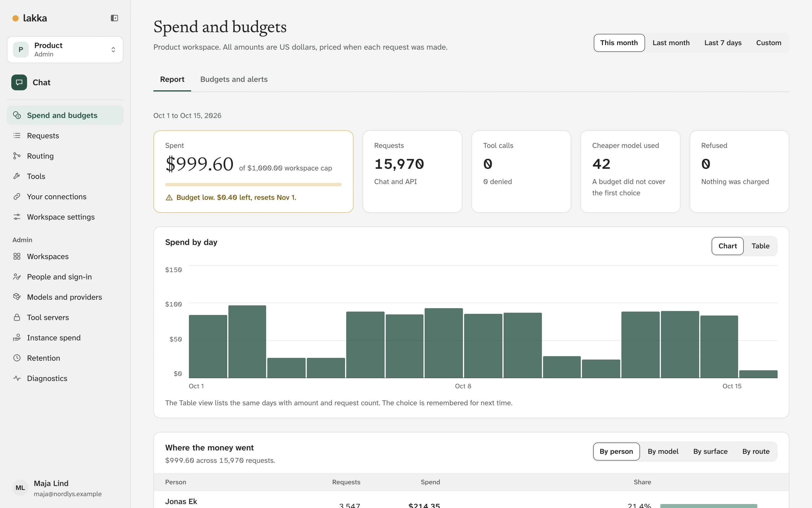Open Chat via its green icon
Image resolution: width=812 pixels, height=508 pixels.
click(19, 82)
